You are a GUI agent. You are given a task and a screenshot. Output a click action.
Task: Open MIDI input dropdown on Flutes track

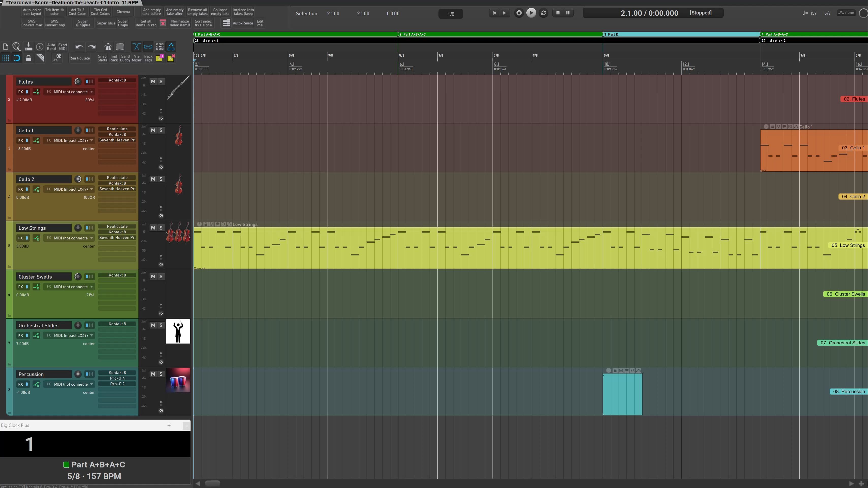(x=91, y=92)
